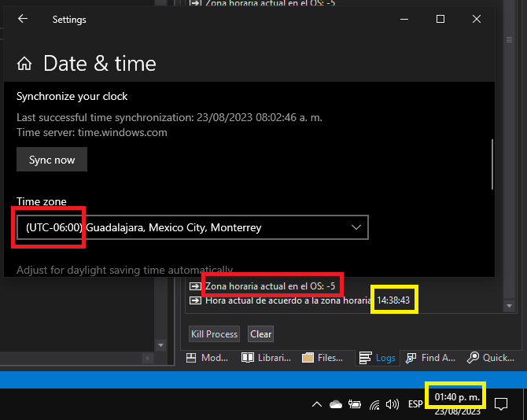Open the Time zone dropdown
This screenshot has height=420, width=527.
pos(193,227)
